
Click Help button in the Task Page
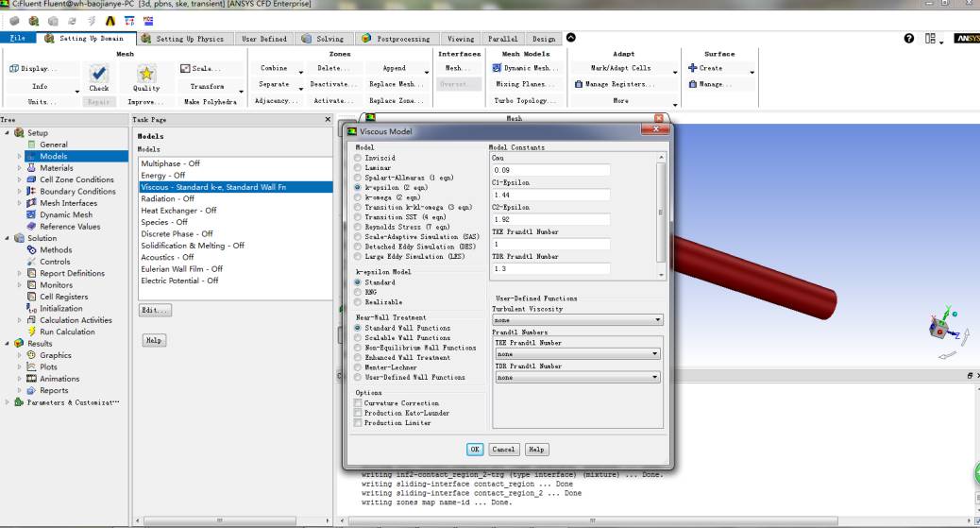pyautogui.click(x=154, y=340)
